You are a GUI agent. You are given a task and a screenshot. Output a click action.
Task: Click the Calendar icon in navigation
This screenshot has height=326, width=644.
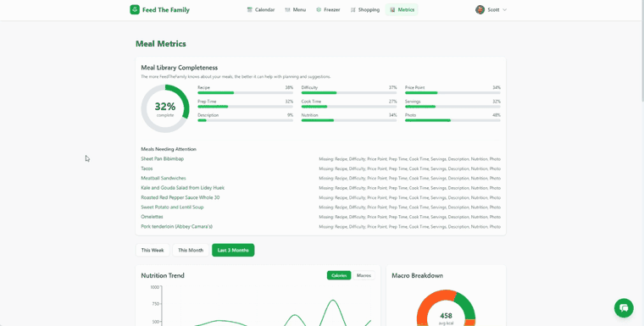coord(249,10)
